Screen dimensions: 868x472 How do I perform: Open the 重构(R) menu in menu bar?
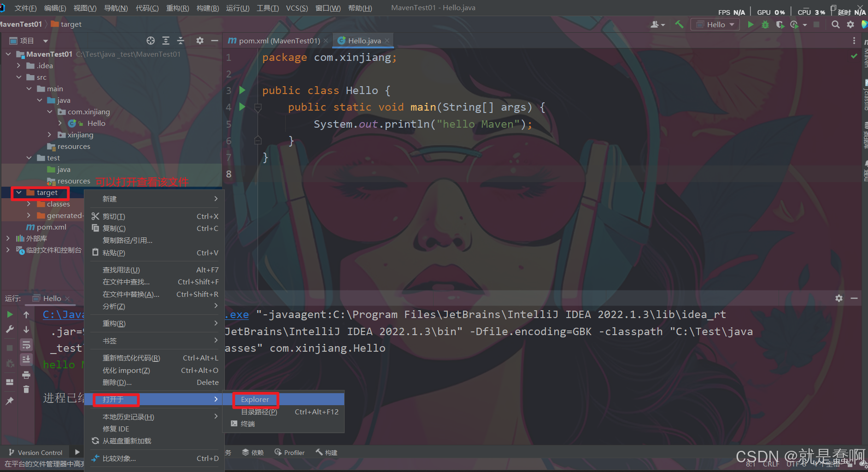[177, 8]
